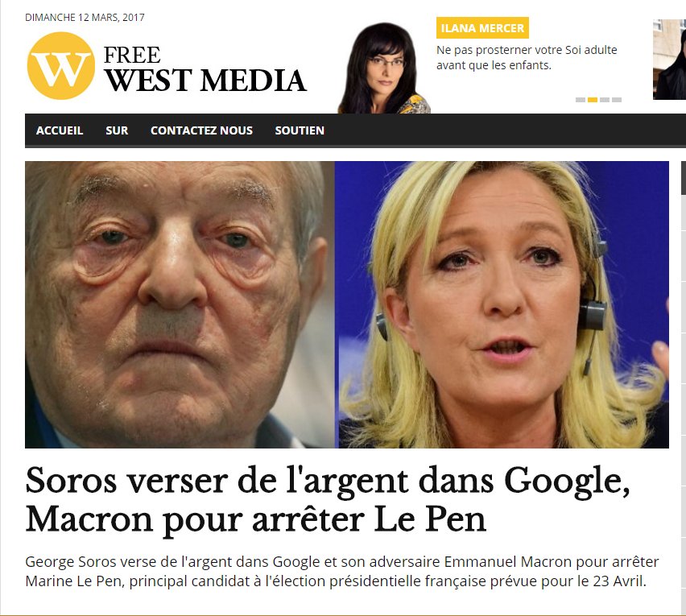686x616 pixels.
Task: Click the elderly man's photo in the article
Action: pyautogui.click(x=180, y=304)
